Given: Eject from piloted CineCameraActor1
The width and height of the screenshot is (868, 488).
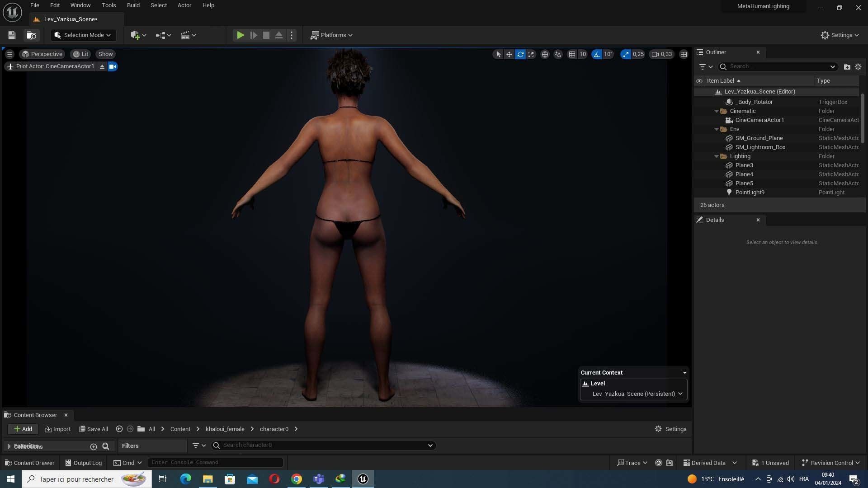Looking at the screenshot, I should point(102,66).
